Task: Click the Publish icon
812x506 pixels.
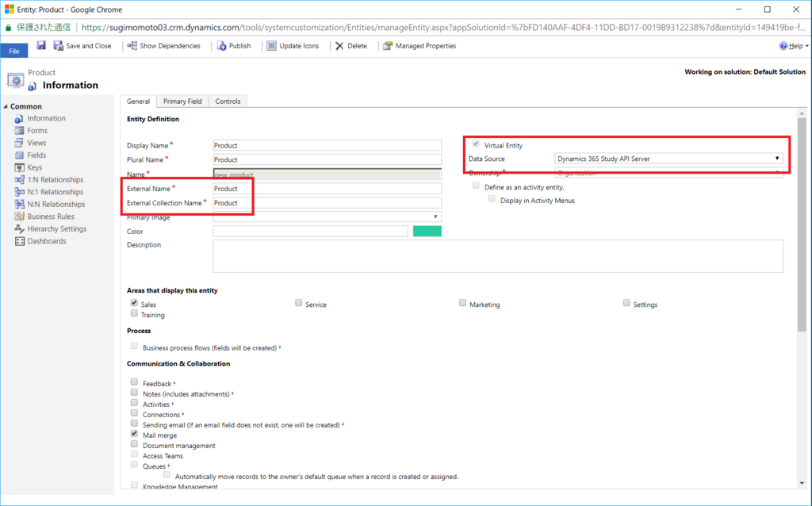Action: 222,46
